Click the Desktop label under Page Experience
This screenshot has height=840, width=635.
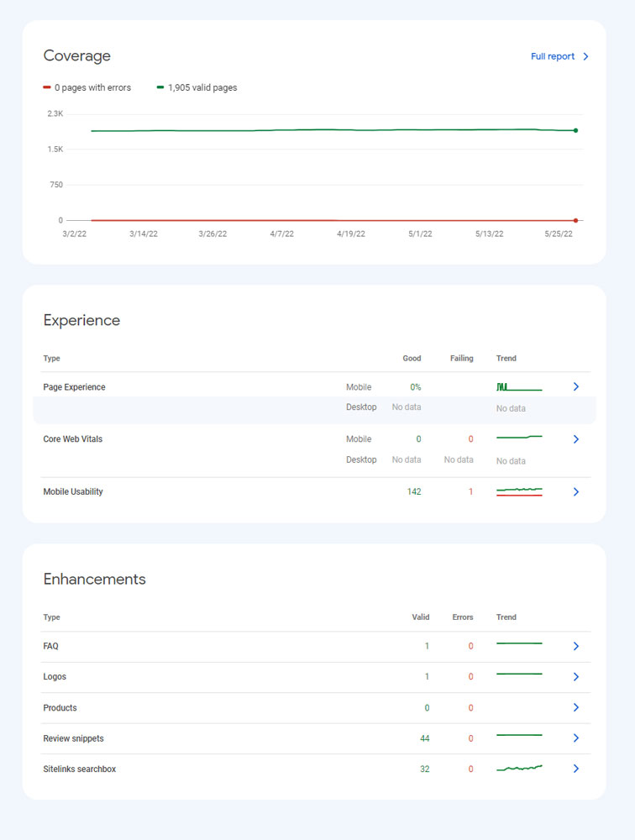(361, 407)
